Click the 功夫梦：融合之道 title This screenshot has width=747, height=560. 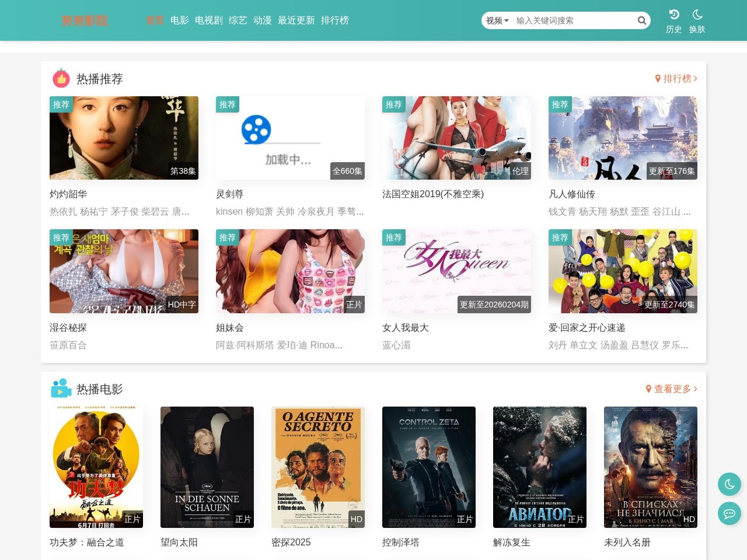click(x=87, y=542)
